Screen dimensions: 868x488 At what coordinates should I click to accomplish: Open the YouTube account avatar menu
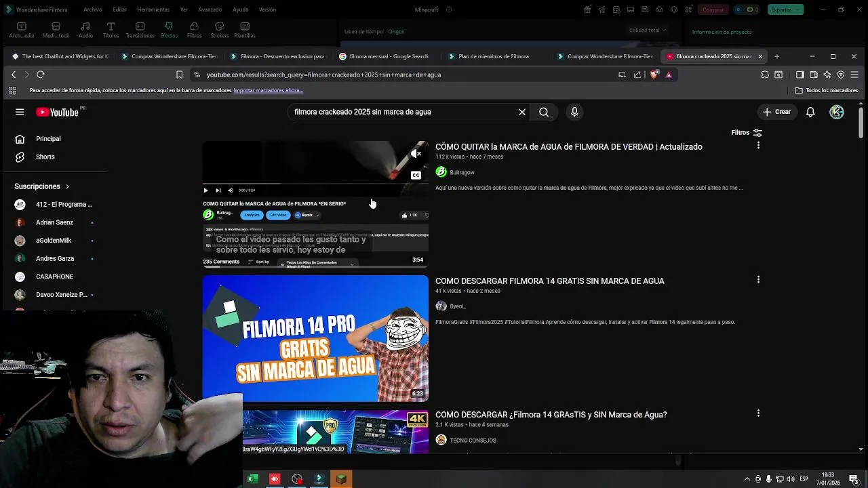(x=837, y=112)
